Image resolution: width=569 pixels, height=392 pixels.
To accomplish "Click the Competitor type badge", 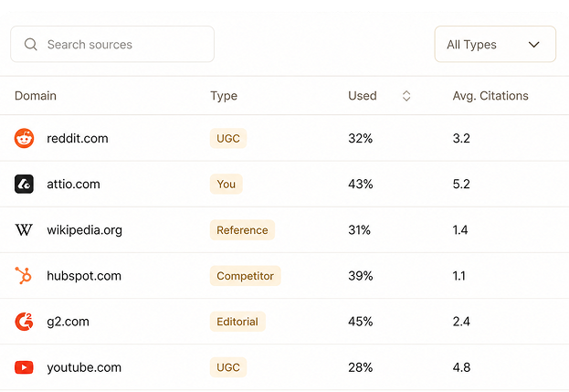I will click(246, 276).
